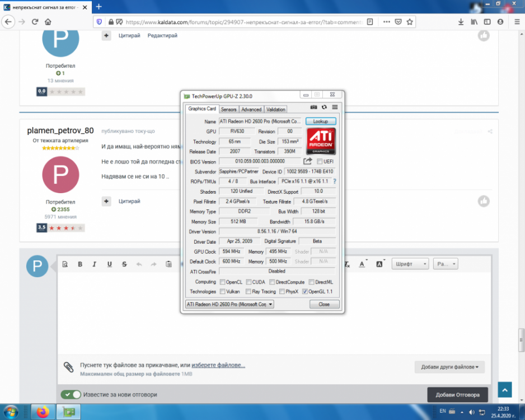
Task: Click the Close button in GPU-Z
Action: point(324,304)
